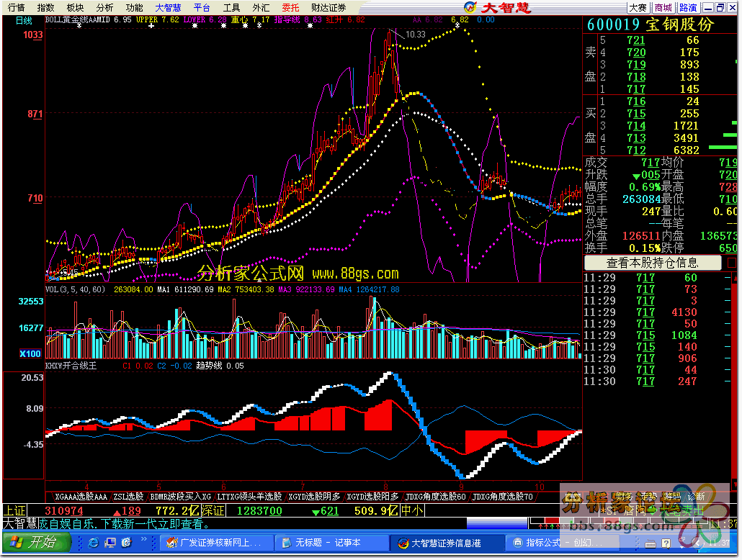Click the KHXW开合线王 indicator label

coord(71,366)
